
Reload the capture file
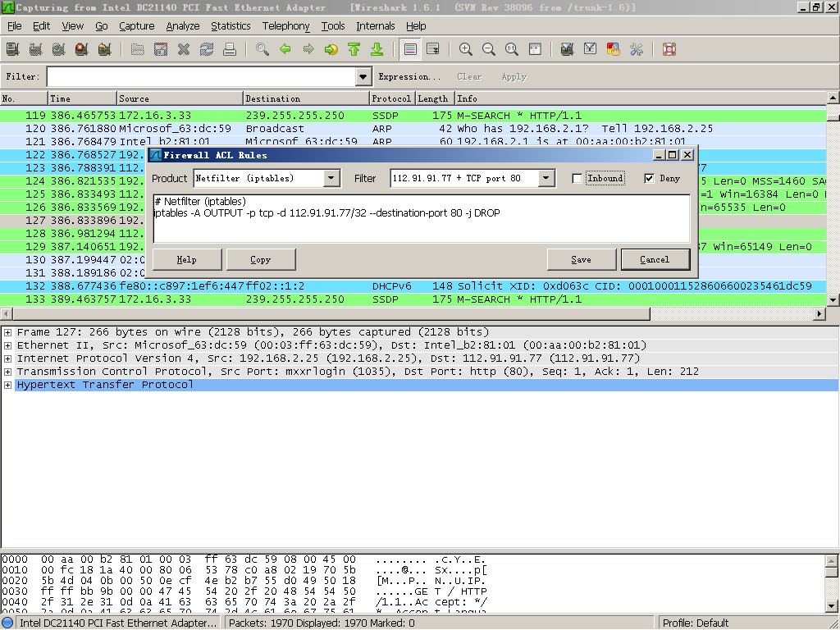click(x=207, y=49)
